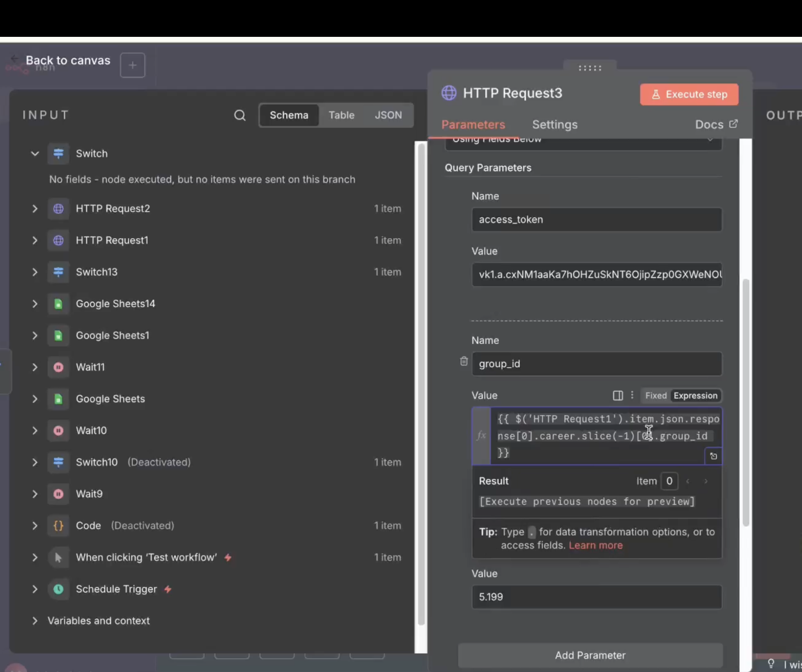Image resolution: width=802 pixels, height=672 pixels.
Task: Click the Google Sheets1 icon
Action: 59,336
